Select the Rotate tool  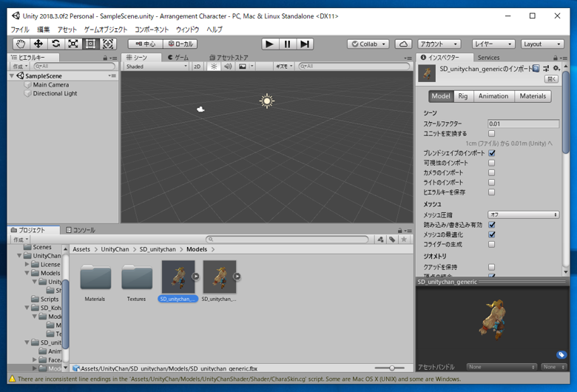point(55,44)
